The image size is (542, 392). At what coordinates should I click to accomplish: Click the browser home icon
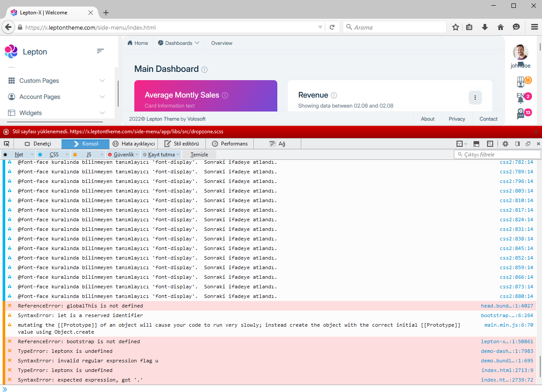tap(501, 27)
